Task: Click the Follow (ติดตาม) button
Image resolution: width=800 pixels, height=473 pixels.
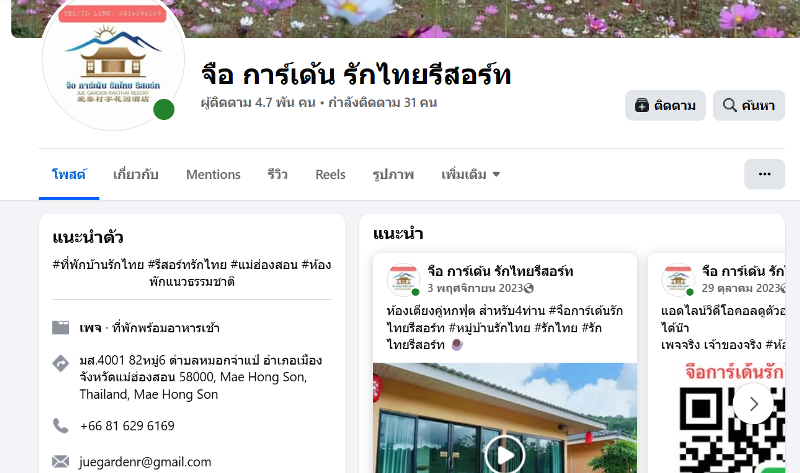Action: [665, 106]
